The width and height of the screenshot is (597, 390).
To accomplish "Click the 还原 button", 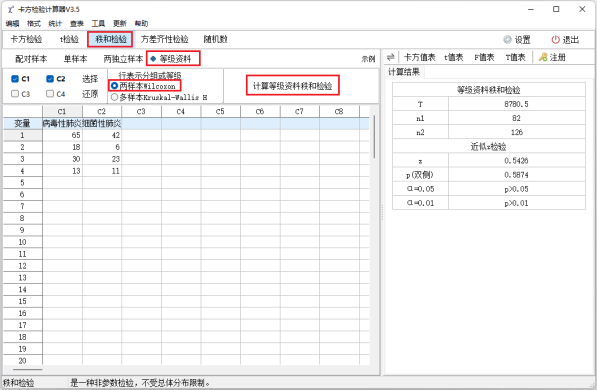I will pyautogui.click(x=90, y=94).
